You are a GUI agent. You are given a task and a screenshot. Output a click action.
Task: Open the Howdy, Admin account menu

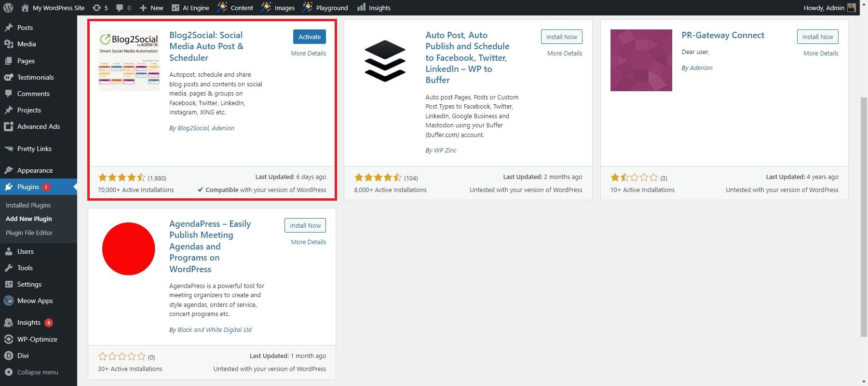click(x=829, y=8)
